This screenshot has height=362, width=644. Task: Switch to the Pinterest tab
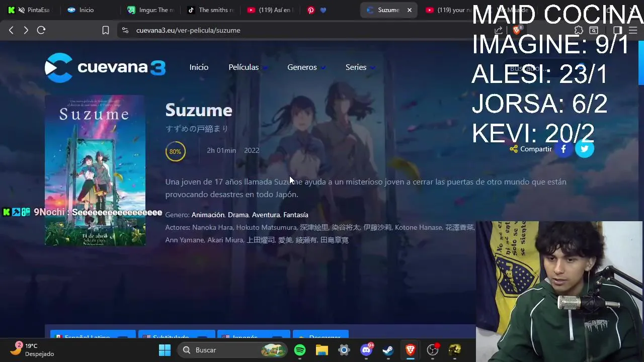point(317,10)
